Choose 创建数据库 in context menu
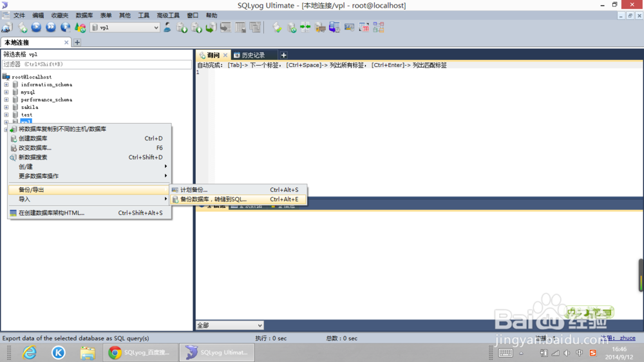 pos(89,138)
